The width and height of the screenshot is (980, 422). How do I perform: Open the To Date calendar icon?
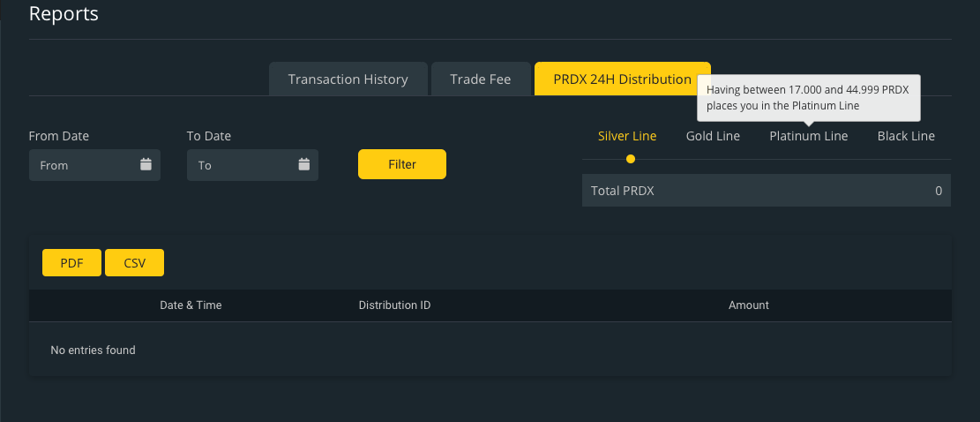(x=303, y=164)
